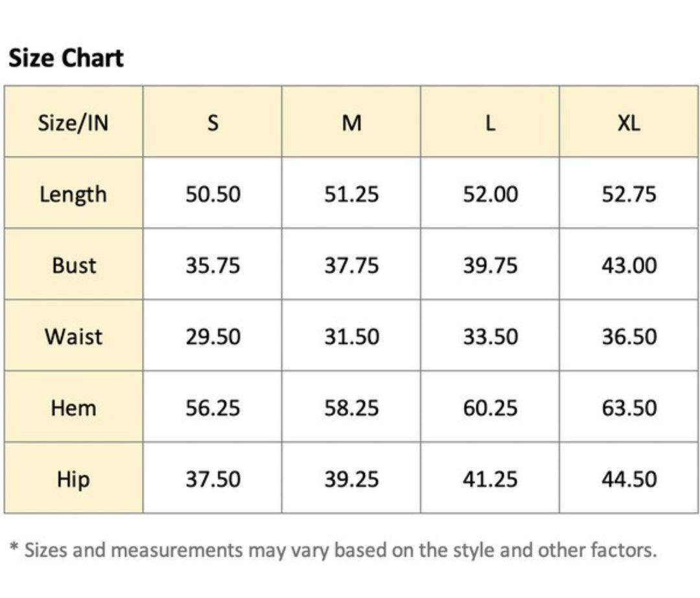Screen dimensions: 700x598
Task: Click the 37.75 bust value for M
Action: 351,265
